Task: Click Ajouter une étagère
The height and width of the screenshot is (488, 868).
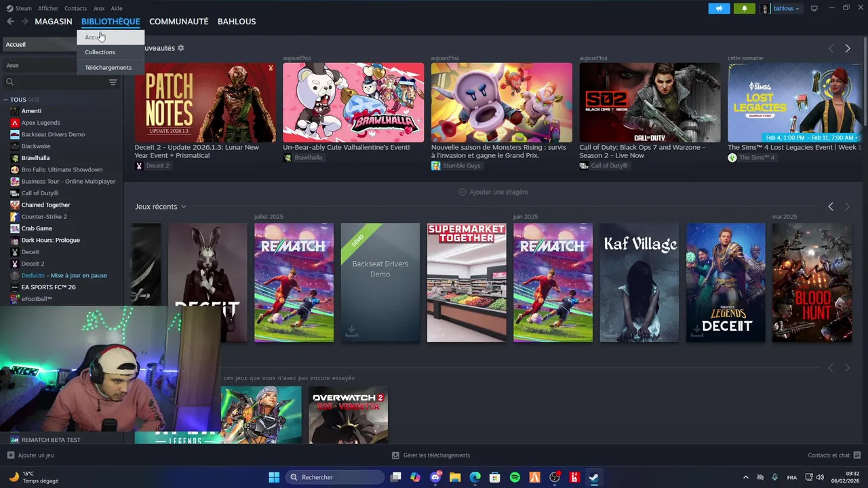Action: (493, 192)
